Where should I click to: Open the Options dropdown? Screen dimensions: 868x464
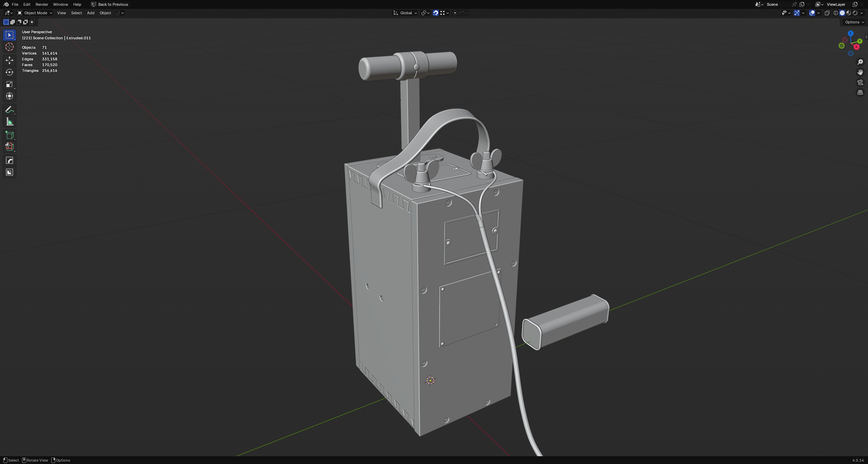pyautogui.click(x=854, y=22)
